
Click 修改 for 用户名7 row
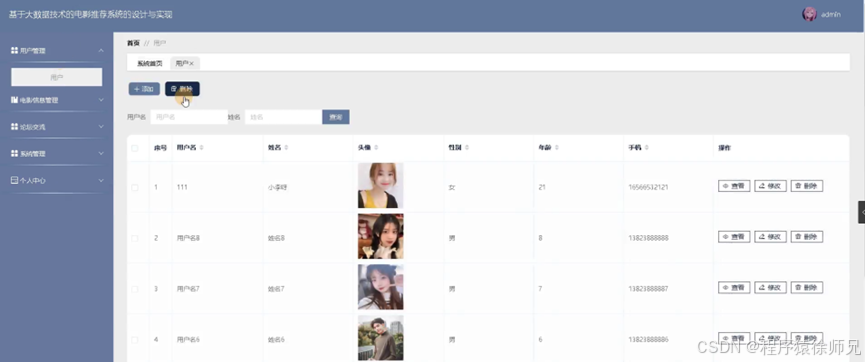[x=770, y=288]
